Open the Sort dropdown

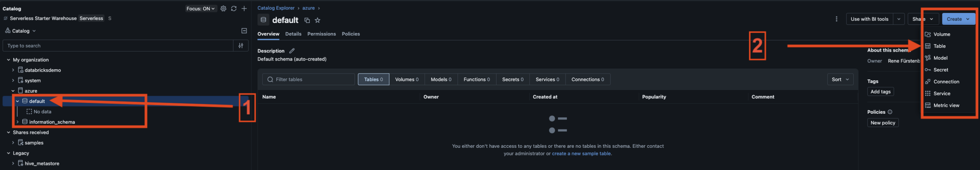pos(840,79)
